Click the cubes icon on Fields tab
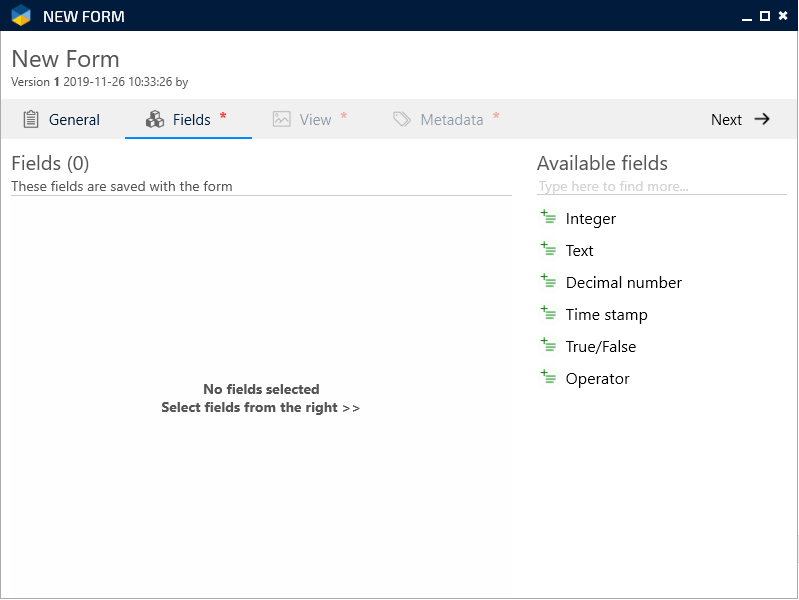799x600 pixels. pyautogui.click(x=155, y=119)
